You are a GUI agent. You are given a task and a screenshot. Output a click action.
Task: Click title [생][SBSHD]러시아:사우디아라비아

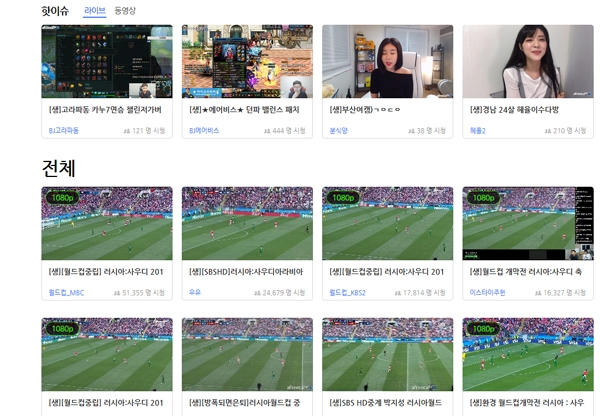coord(246,272)
